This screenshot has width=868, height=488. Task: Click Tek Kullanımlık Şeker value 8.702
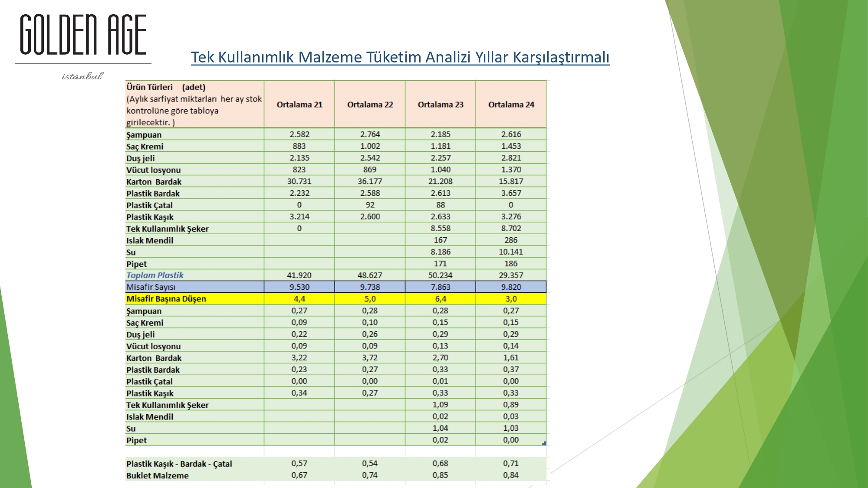click(x=511, y=228)
